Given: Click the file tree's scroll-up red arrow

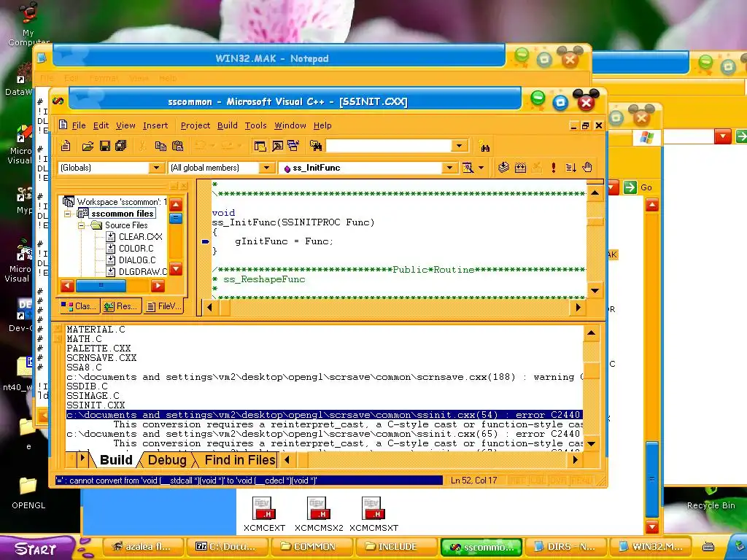Looking at the screenshot, I should (x=176, y=205).
